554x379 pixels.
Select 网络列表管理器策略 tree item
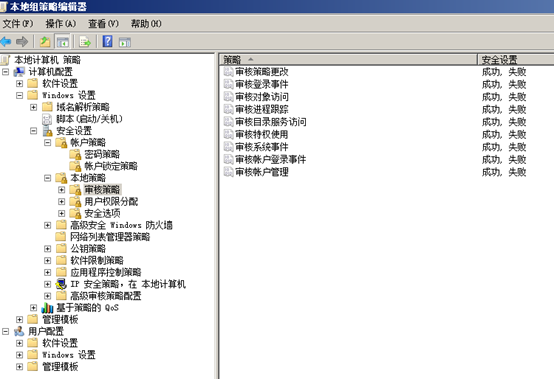pos(110,237)
